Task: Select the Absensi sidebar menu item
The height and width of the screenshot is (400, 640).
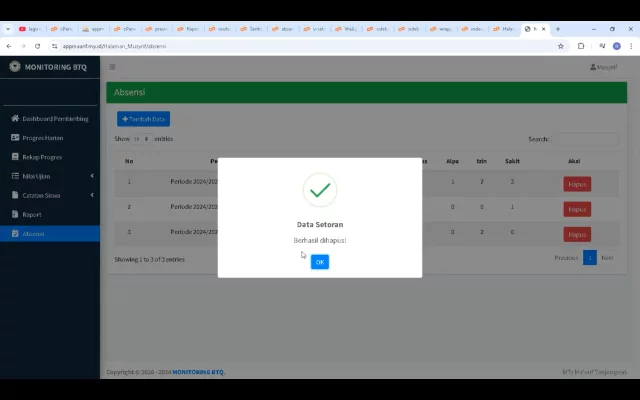Action: tap(50, 233)
